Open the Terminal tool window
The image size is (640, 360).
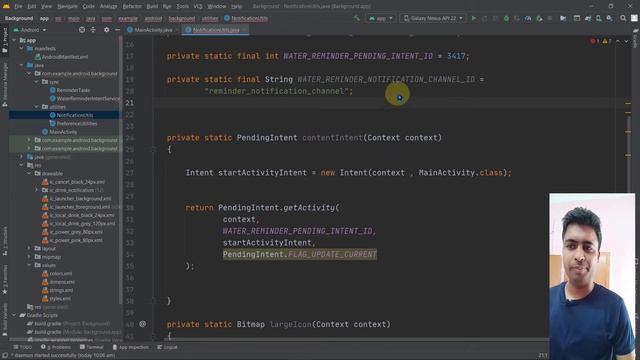pos(91,347)
